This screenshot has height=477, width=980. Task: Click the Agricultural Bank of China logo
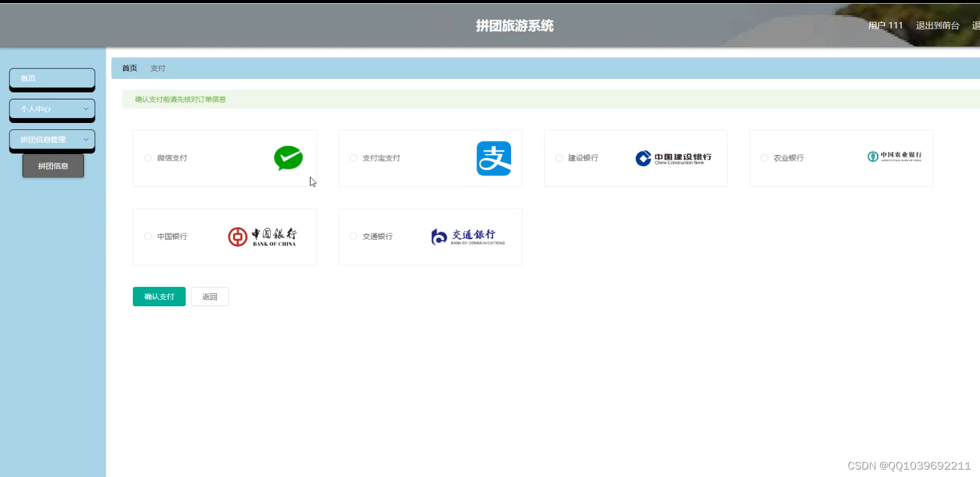coord(894,156)
